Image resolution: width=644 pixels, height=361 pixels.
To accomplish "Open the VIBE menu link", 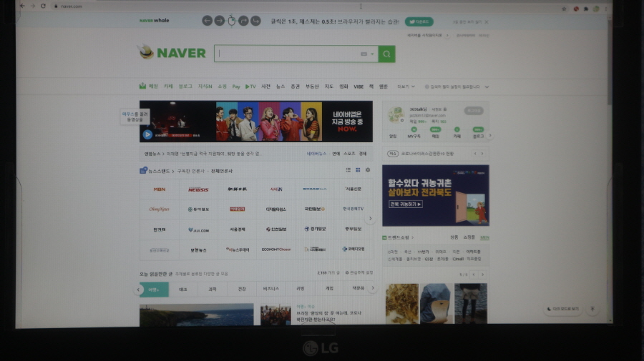I will point(358,86).
